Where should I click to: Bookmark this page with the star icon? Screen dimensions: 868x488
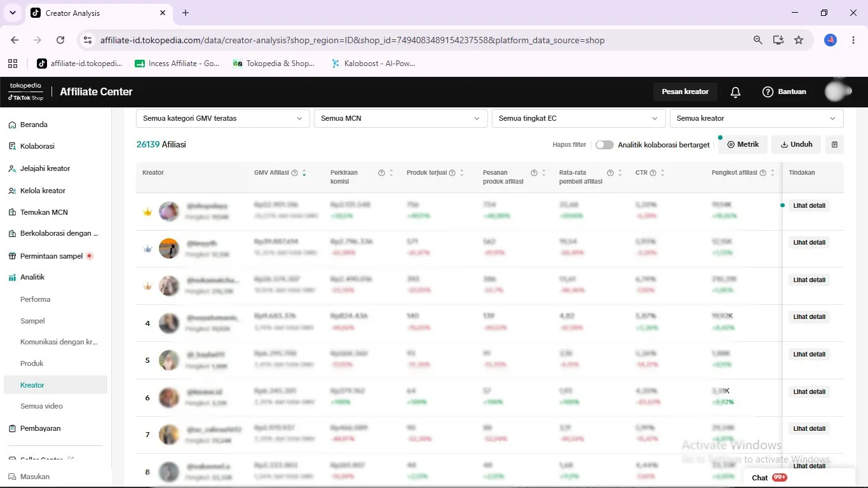click(x=799, y=40)
